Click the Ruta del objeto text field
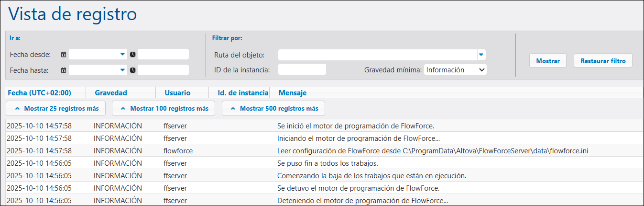Screen dimensions: 644x206 click(377, 55)
